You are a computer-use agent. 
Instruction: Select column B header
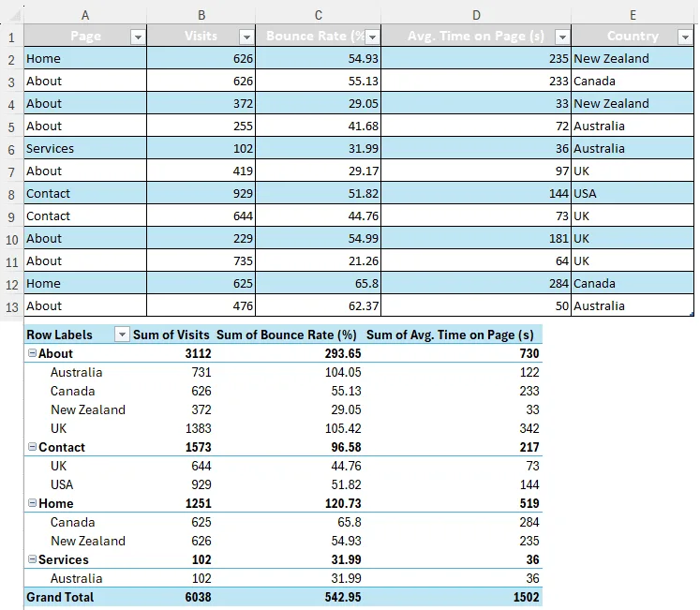pos(201,15)
